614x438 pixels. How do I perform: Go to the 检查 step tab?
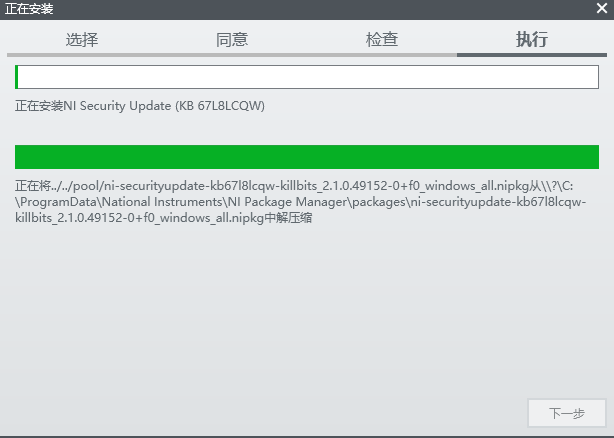pyautogui.click(x=382, y=40)
